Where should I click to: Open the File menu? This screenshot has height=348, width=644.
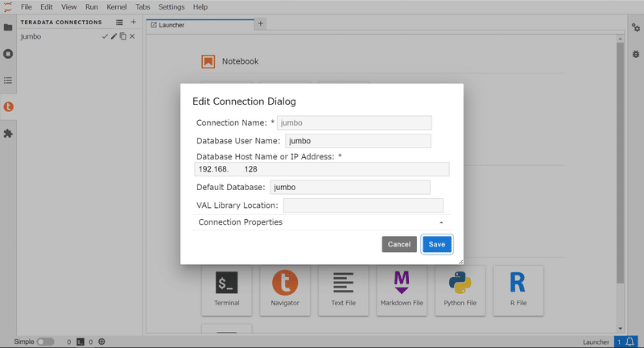pyautogui.click(x=27, y=7)
